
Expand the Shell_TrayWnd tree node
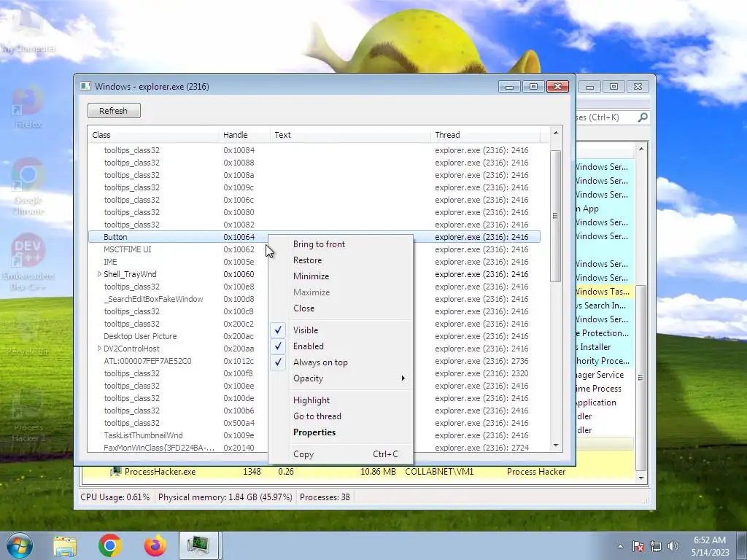99,274
